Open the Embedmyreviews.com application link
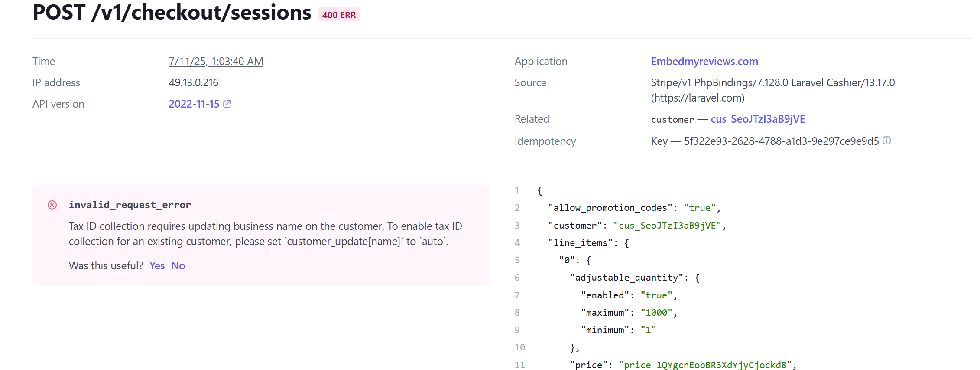The width and height of the screenshot is (980, 370). [x=704, y=62]
